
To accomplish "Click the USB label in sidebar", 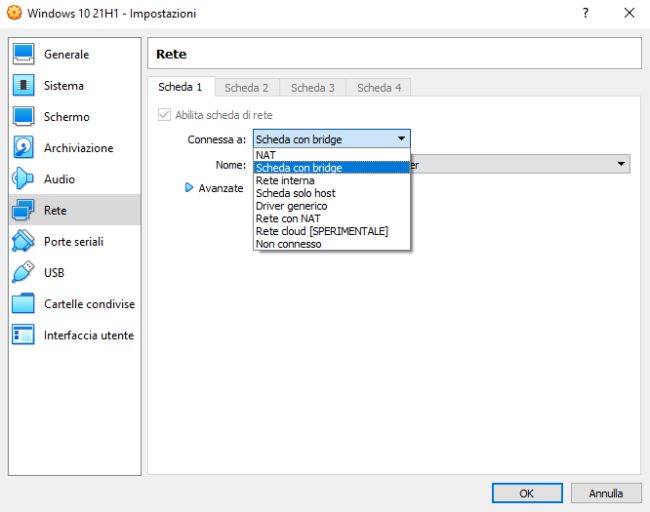I will coord(54,273).
